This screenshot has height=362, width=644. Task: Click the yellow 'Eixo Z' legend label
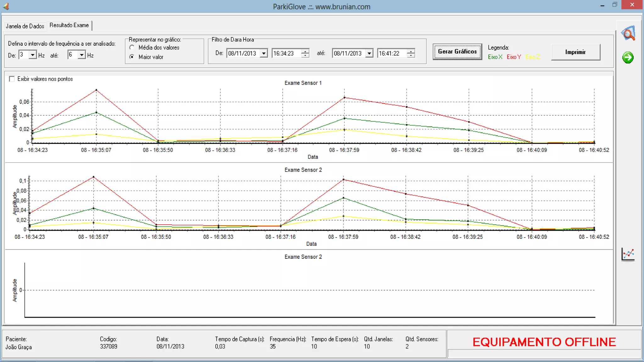532,57
